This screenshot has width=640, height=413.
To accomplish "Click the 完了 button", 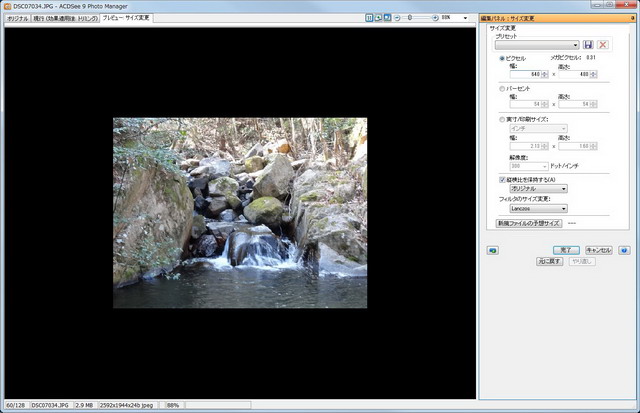I will [x=566, y=250].
